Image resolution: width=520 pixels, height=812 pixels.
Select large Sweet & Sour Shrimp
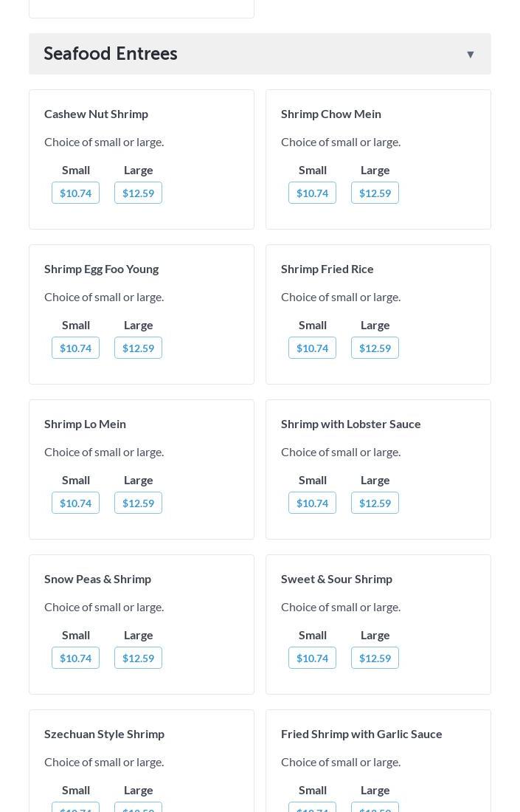pyautogui.click(x=375, y=658)
